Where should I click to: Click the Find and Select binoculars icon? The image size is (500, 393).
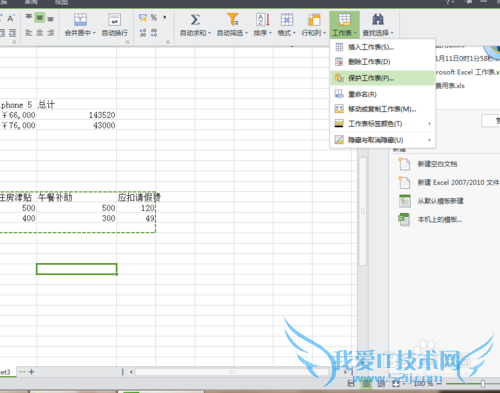coord(378,20)
